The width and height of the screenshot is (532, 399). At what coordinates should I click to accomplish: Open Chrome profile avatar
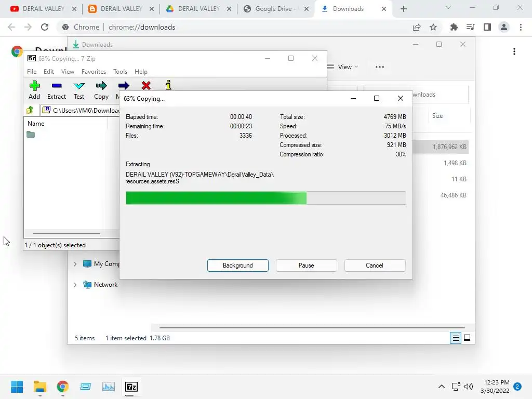click(x=504, y=27)
